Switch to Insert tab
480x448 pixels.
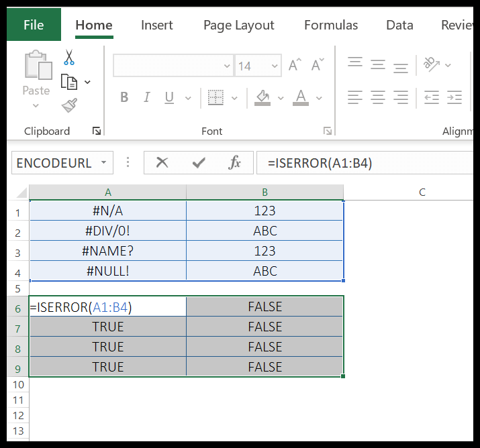(156, 25)
